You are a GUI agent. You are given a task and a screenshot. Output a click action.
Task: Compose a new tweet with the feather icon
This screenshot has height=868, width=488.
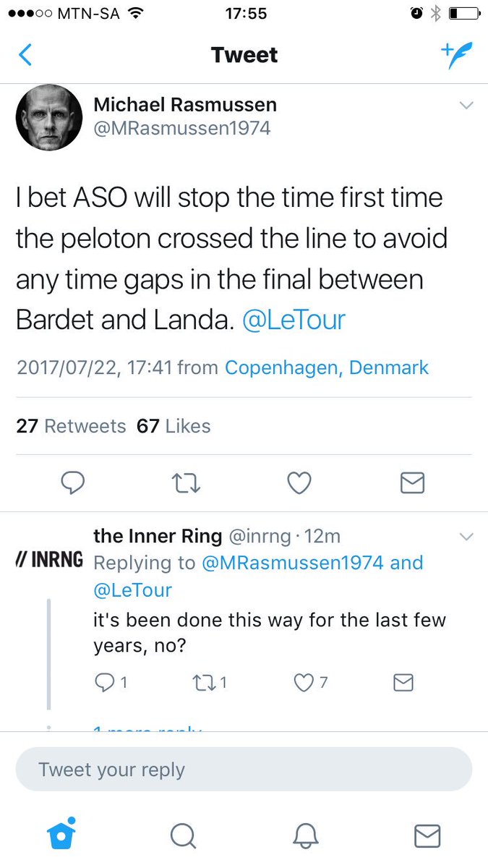(457, 55)
